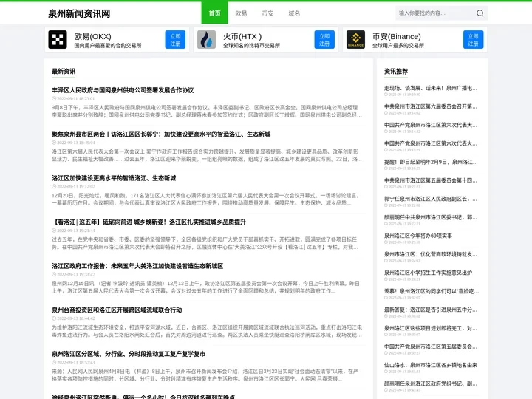Open the 首页 nav tab
The width and height of the screenshot is (532, 399).
tap(214, 13)
